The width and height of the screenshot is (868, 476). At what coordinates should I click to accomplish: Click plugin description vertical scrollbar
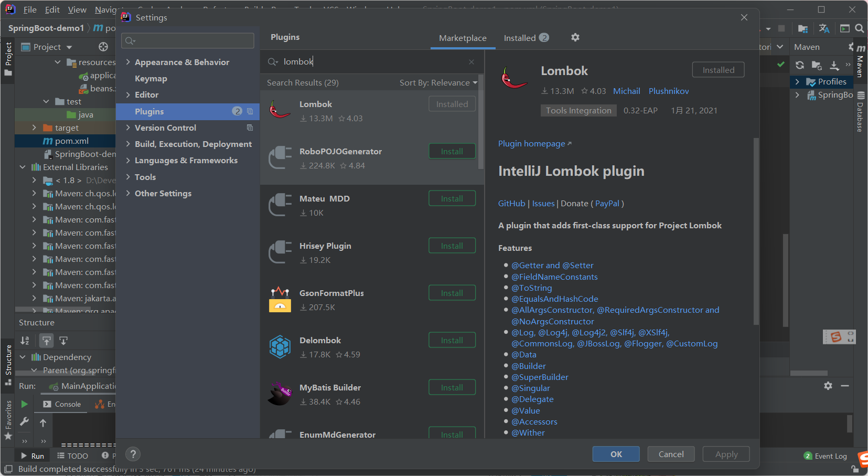tap(756, 231)
